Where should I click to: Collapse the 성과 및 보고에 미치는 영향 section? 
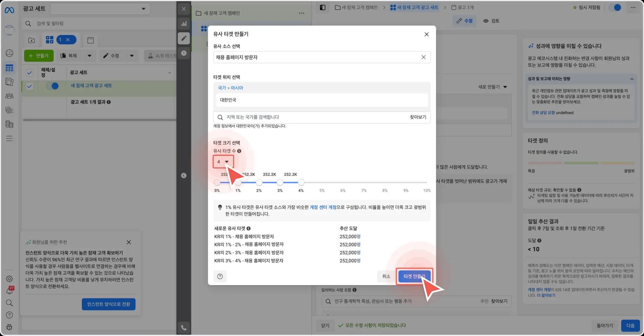pos(632,79)
